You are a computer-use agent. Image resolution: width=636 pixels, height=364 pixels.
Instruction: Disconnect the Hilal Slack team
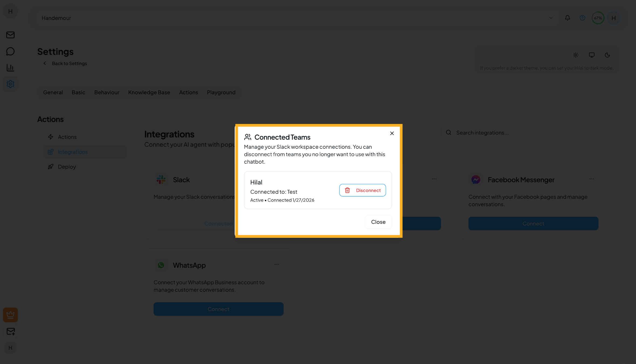click(362, 190)
